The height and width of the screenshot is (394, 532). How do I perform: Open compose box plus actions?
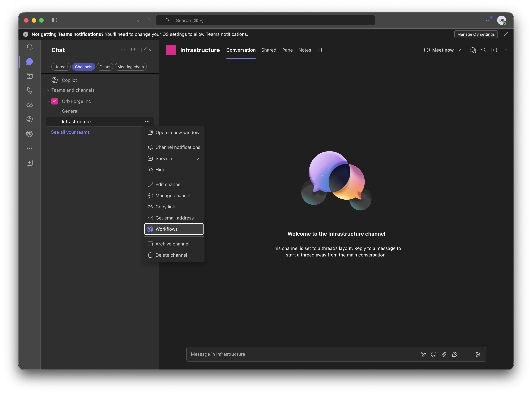(x=465, y=354)
